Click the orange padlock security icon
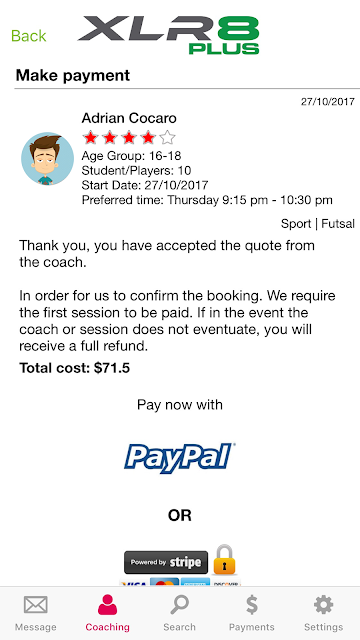360x640 pixels. (x=224, y=560)
